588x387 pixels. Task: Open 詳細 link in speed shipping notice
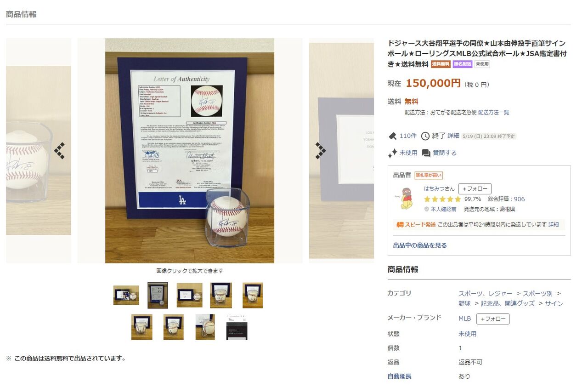coord(554,225)
